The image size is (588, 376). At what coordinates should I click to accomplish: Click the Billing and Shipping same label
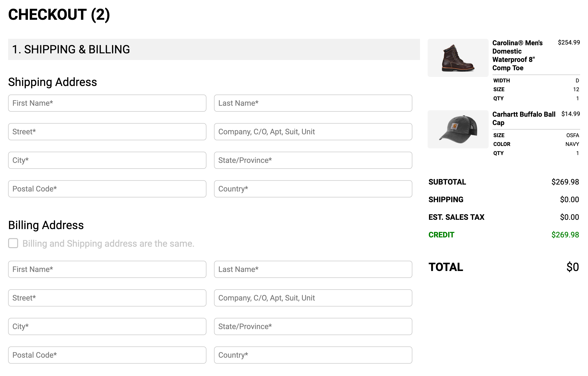point(108,243)
